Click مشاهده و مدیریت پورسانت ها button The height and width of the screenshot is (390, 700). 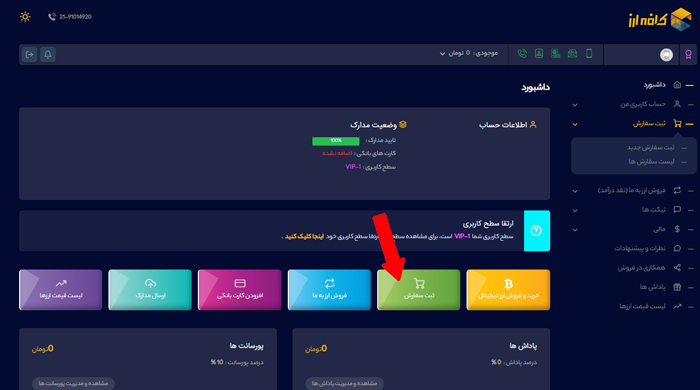(x=73, y=383)
